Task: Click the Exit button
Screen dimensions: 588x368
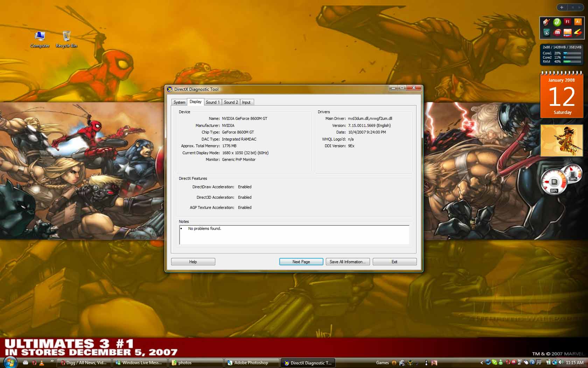Action: pos(394,262)
